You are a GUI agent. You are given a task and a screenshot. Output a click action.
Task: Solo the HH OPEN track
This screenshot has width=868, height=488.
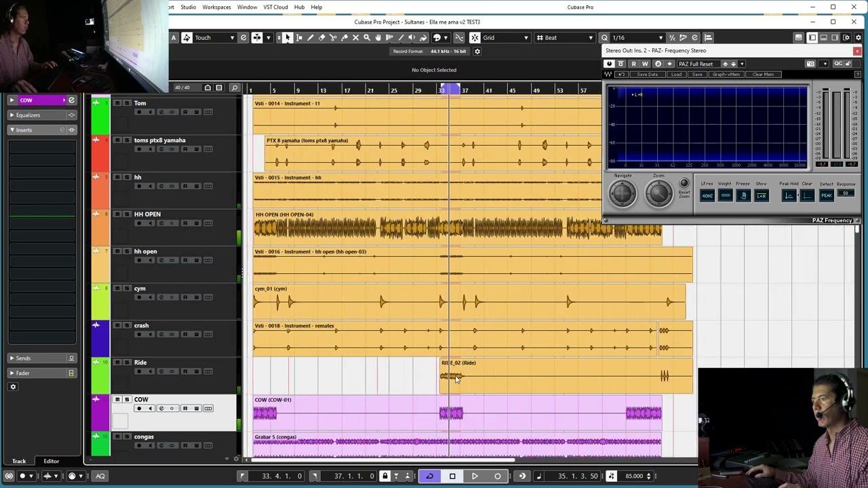point(126,214)
